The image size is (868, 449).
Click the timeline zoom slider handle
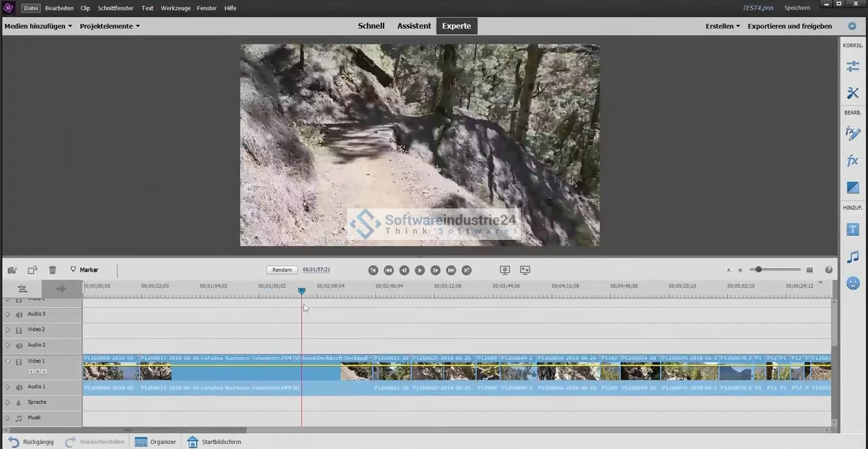[x=758, y=270]
